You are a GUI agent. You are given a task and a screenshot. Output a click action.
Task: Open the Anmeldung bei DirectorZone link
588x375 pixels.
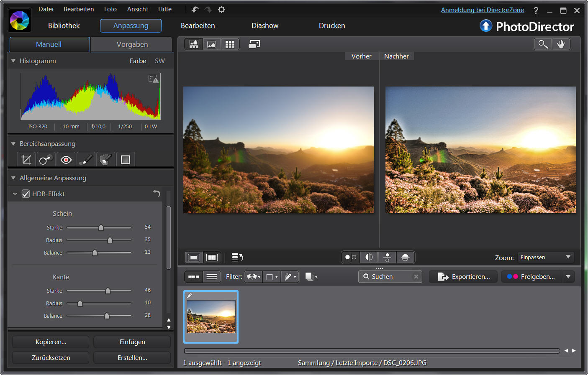pyautogui.click(x=482, y=10)
